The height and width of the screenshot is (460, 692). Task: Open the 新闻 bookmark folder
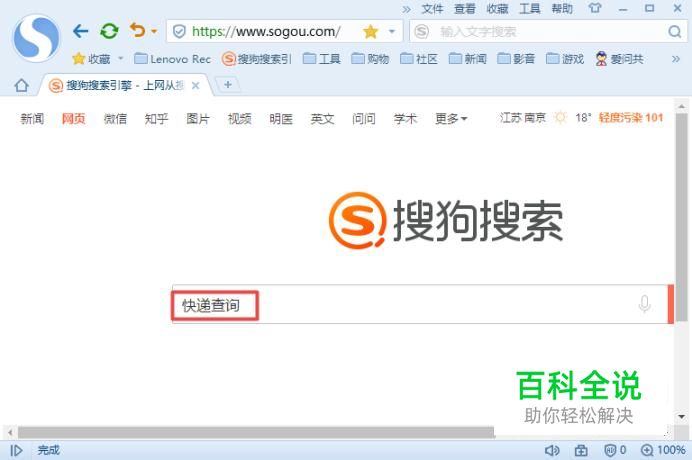coord(467,59)
